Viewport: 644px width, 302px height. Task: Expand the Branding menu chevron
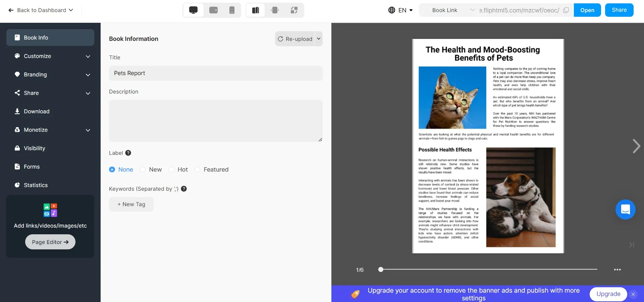coord(88,75)
